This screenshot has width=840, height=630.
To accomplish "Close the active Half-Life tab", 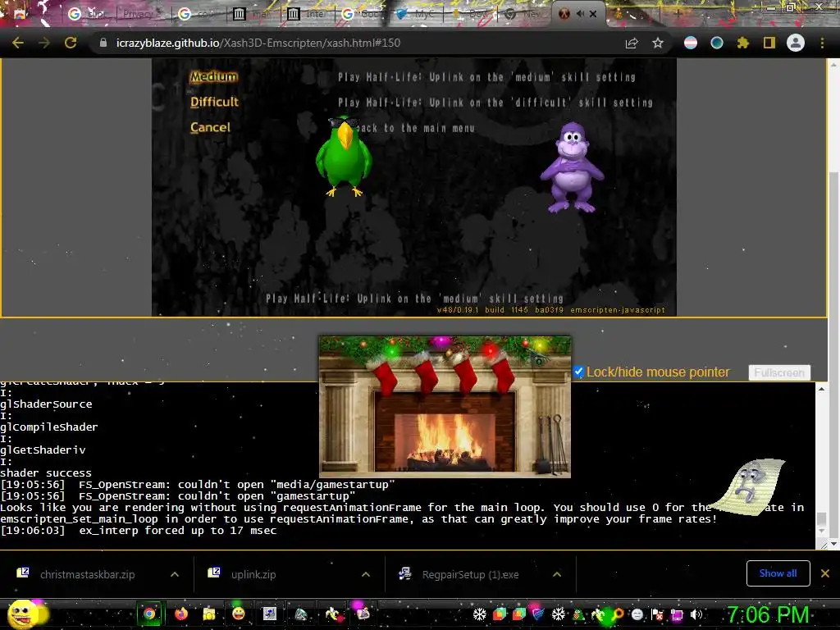I will [593, 14].
